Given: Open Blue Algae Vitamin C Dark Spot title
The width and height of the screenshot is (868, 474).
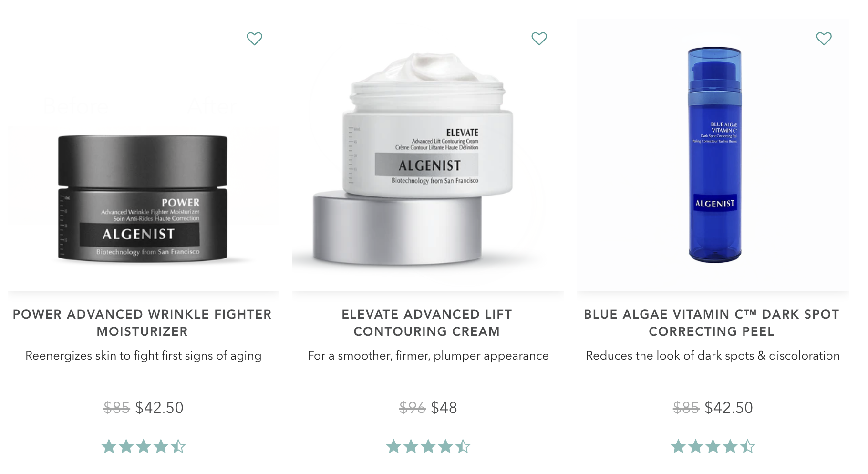Looking at the screenshot, I should click(x=712, y=323).
